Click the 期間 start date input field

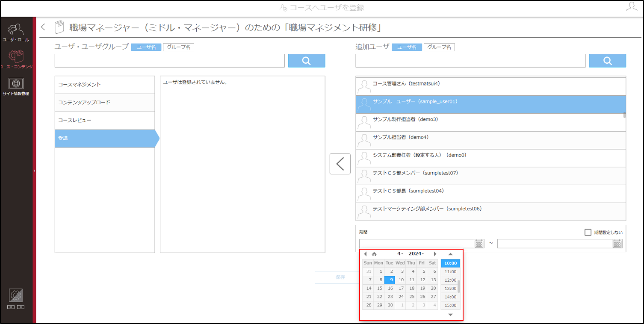pos(417,244)
